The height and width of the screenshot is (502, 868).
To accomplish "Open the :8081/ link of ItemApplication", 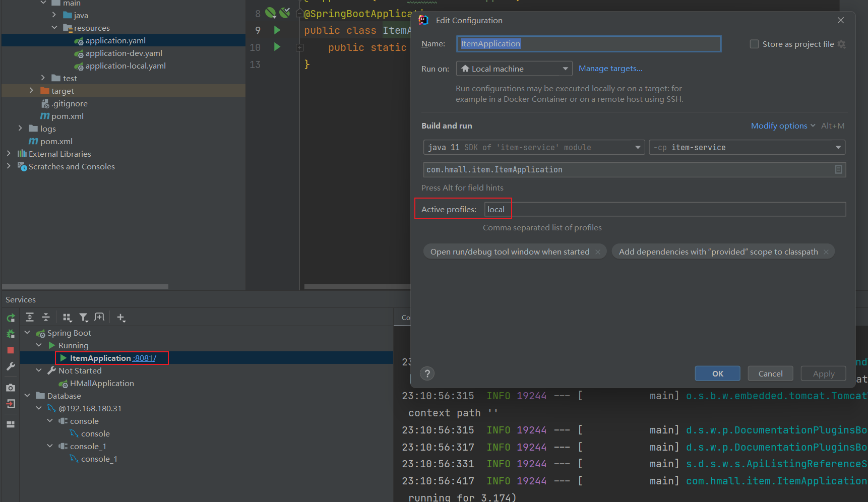I will 145,358.
